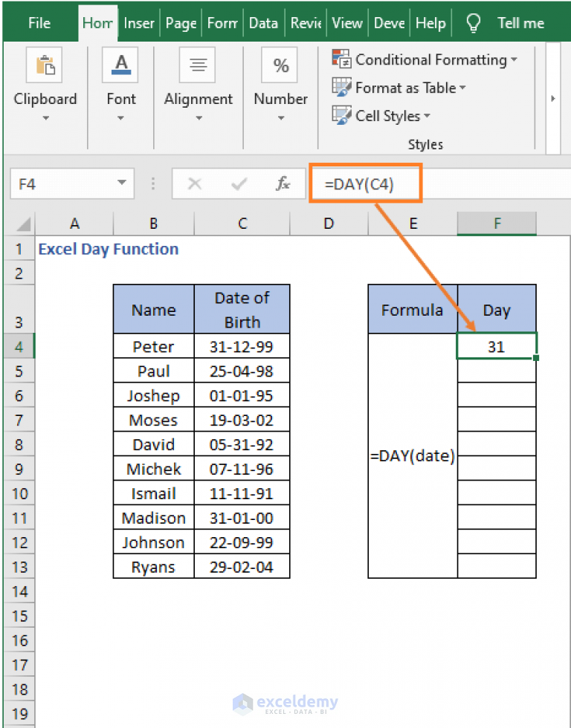
Task: Open the Alignment group icon
Action: (x=198, y=65)
